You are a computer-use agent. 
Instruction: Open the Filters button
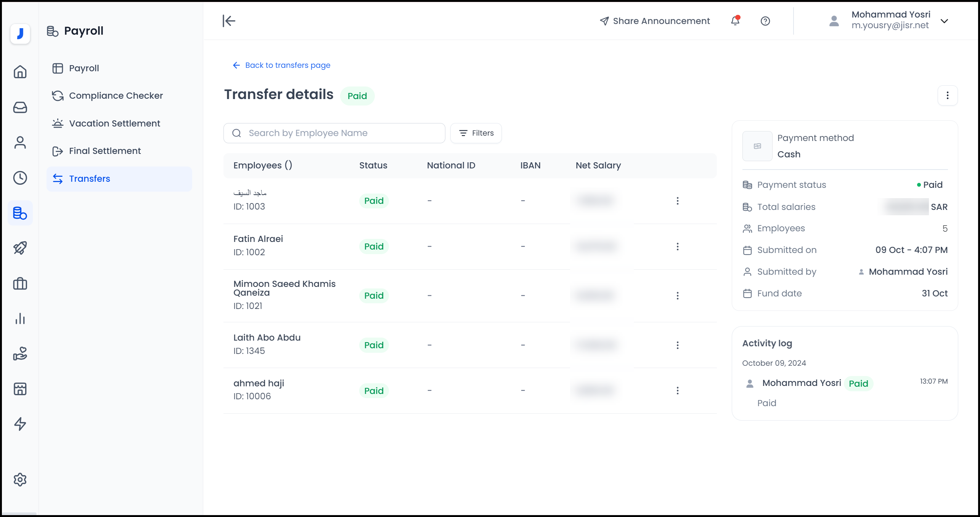click(476, 133)
